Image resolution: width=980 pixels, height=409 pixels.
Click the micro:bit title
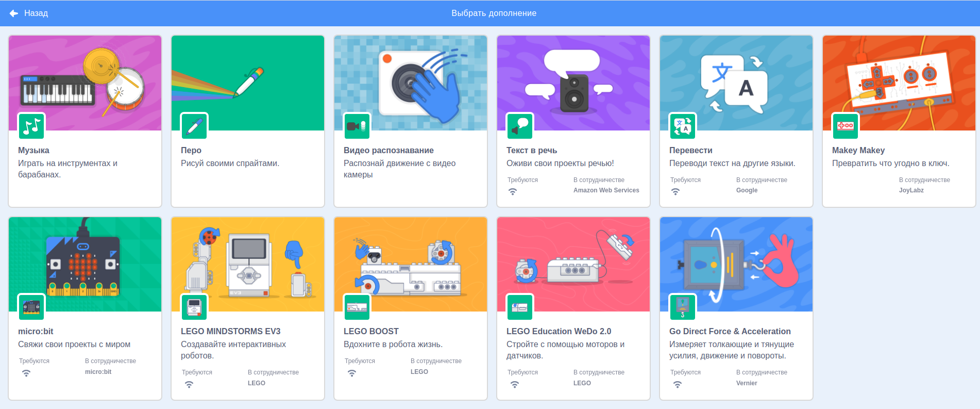pyautogui.click(x=36, y=331)
